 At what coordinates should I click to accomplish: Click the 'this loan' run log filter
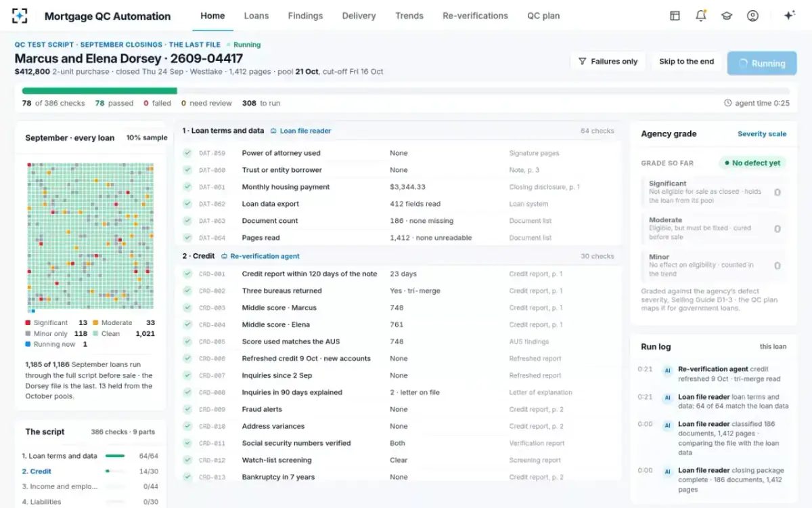pyautogui.click(x=773, y=347)
